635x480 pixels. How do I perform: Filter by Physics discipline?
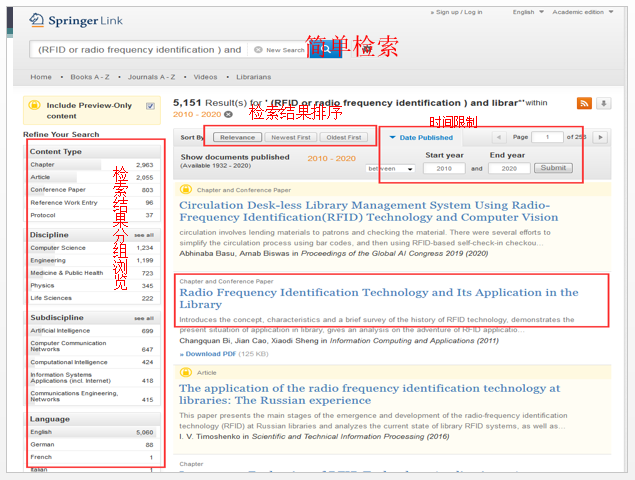(92, 286)
